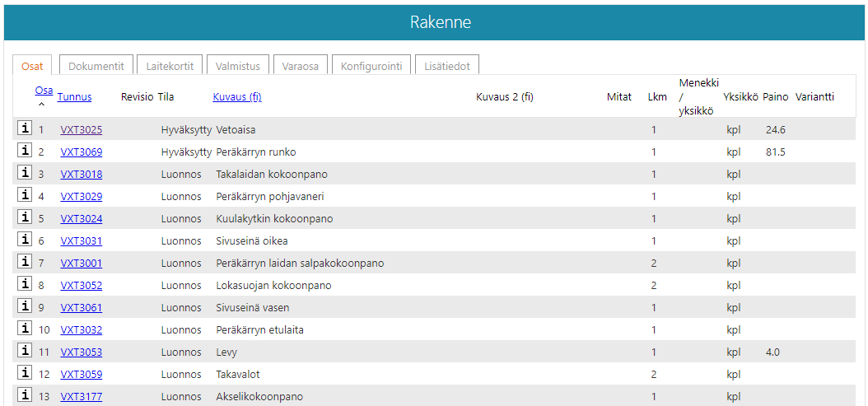The image size is (868, 406).
Task: Click info icon beside Takalaidan kokoonpano
Action: coord(25,173)
